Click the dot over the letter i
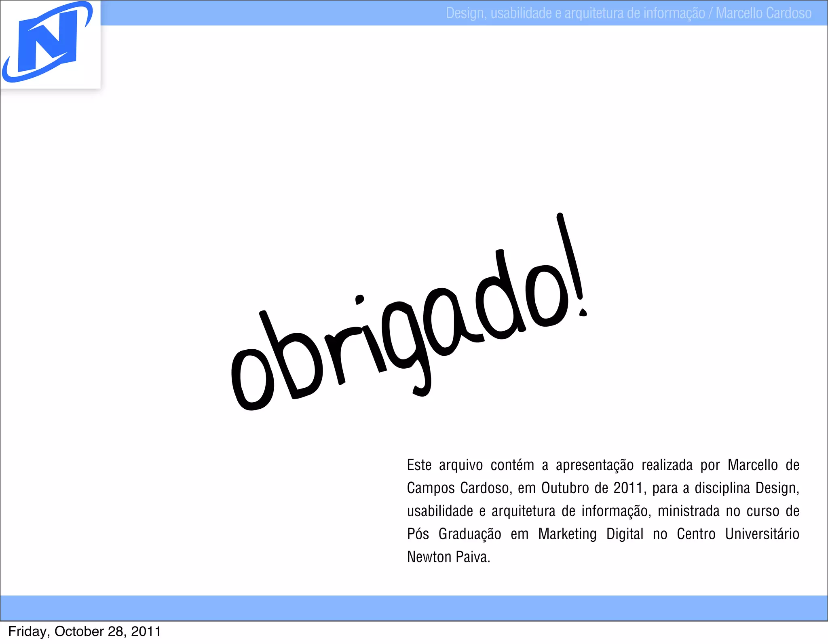828x644 pixels. tap(359, 300)
